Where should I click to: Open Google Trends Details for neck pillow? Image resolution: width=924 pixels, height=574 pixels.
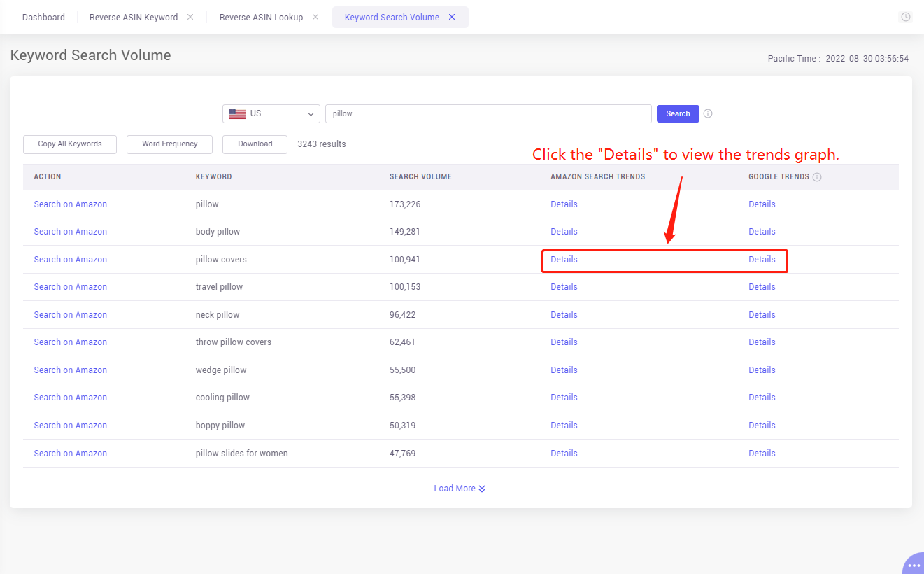[762, 315]
